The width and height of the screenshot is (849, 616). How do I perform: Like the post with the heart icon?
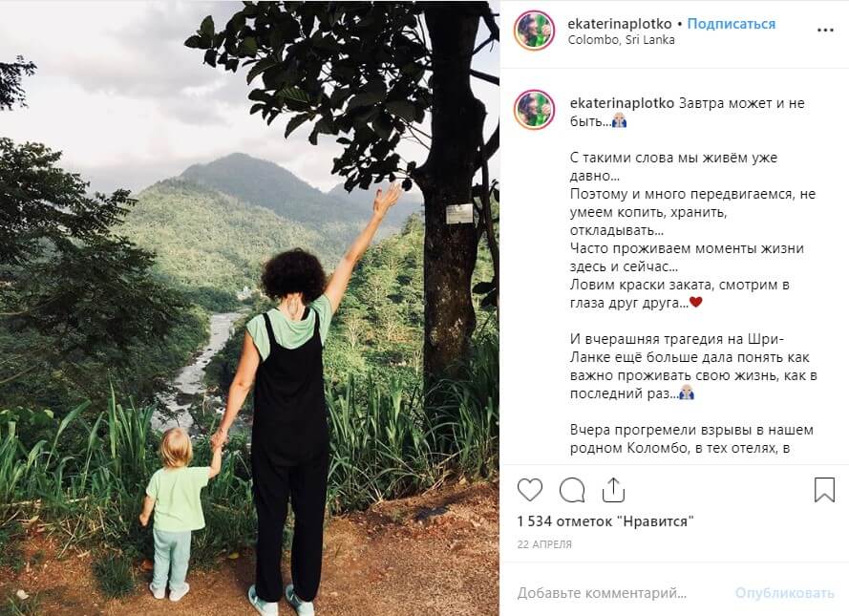[x=529, y=490]
